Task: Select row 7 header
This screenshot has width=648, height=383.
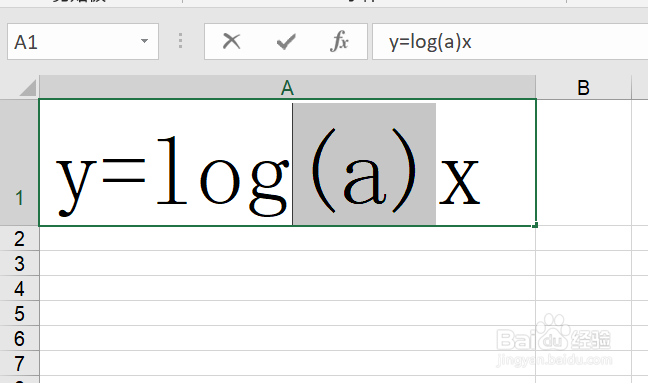Action: click(19, 363)
